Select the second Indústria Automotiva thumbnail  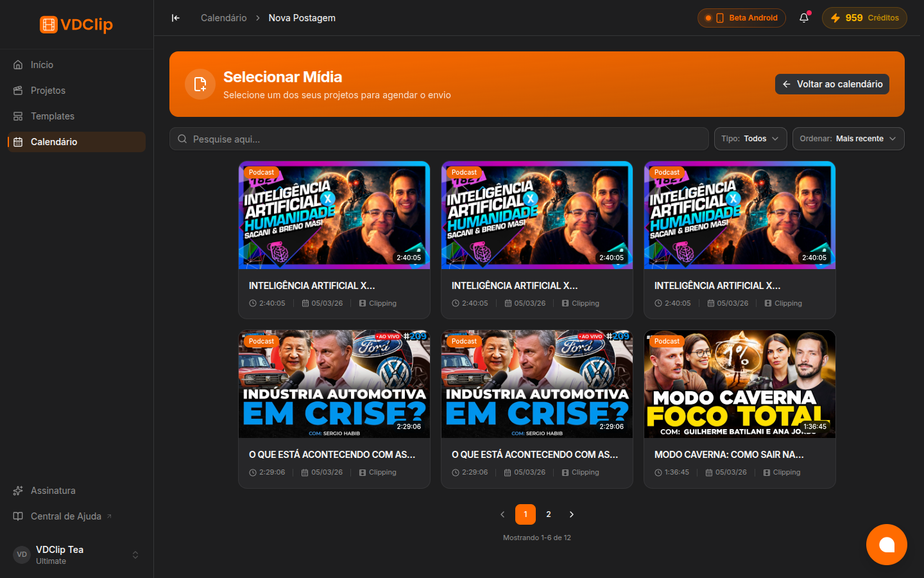point(537,384)
